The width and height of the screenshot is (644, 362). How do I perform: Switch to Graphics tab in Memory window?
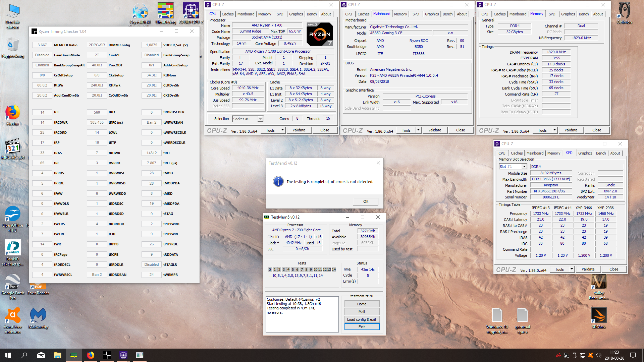[x=568, y=14]
